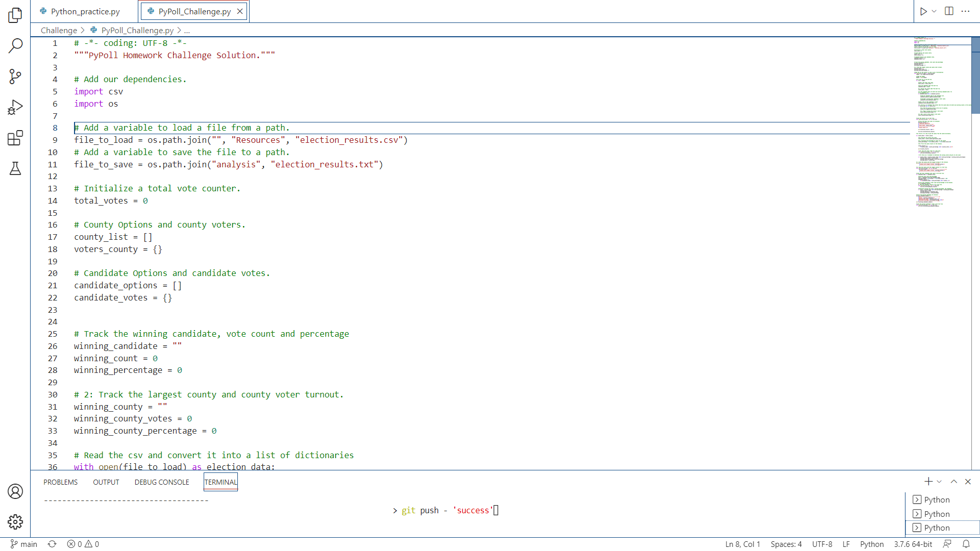Open the Extensions view
Viewport: 980px width, 551px height.
[x=15, y=138]
